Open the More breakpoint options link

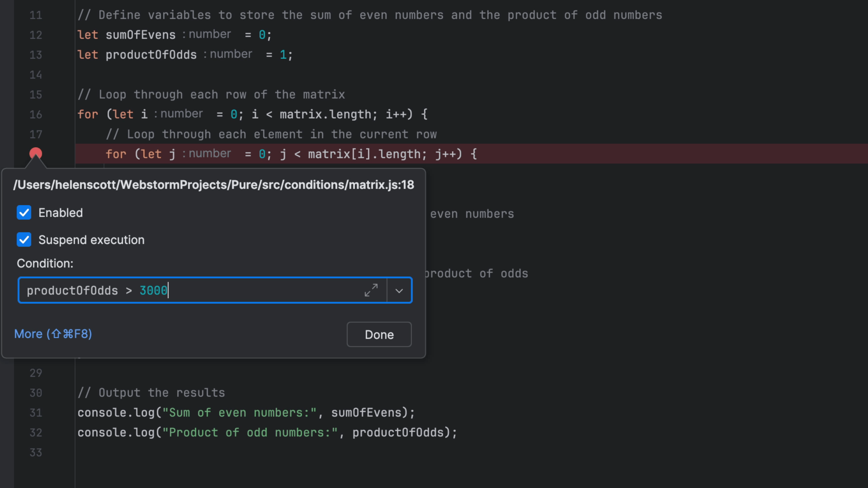click(53, 334)
